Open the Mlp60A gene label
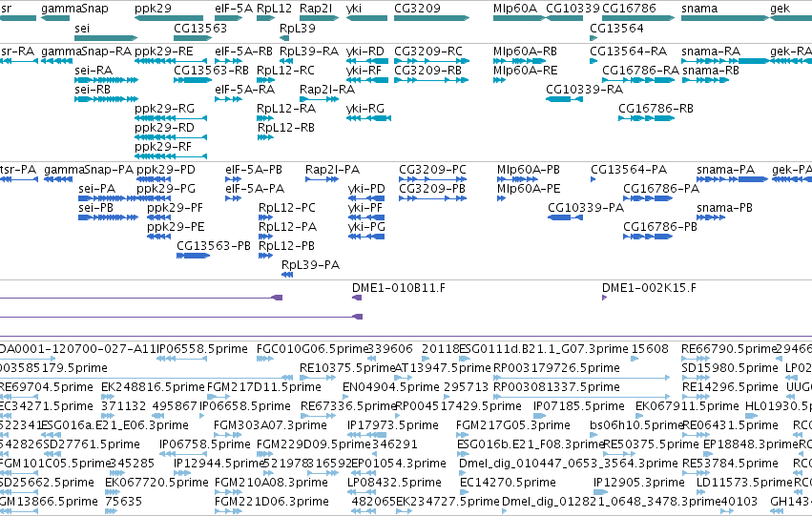Screen dimensions: 812x516 coord(515,9)
